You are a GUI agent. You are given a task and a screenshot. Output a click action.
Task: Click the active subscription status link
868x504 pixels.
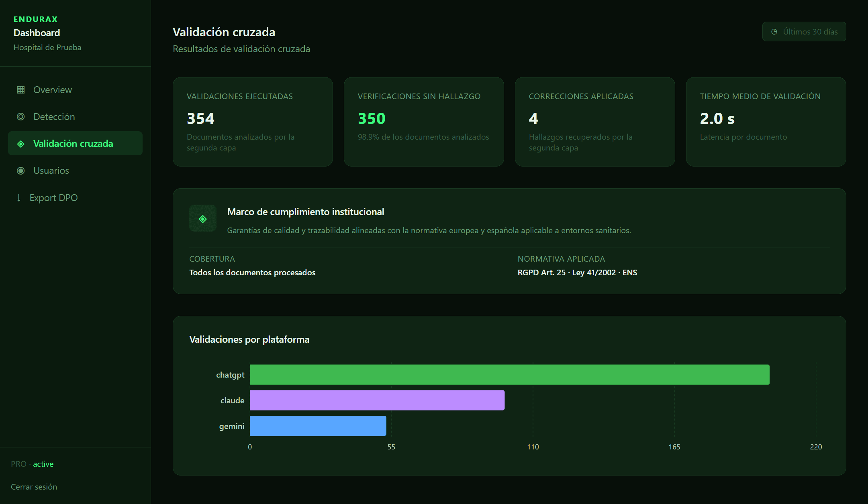tap(43, 463)
